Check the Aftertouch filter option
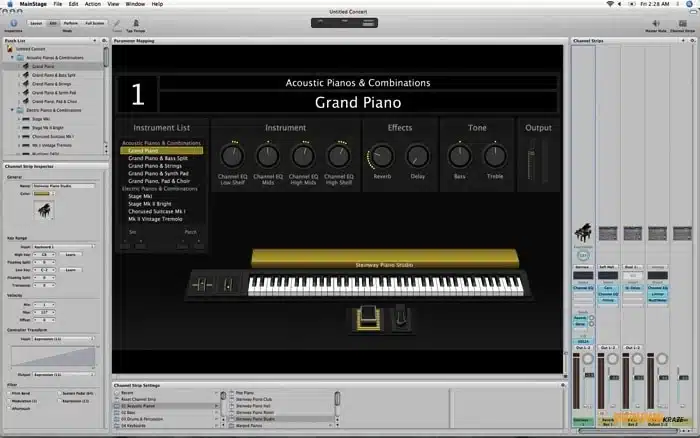 click(x=7, y=407)
